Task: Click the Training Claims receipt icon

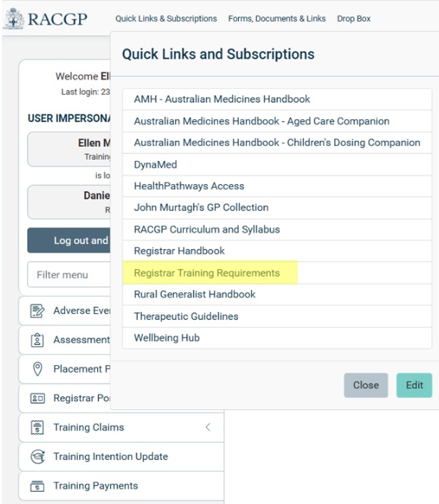Action: click(38, 428)
